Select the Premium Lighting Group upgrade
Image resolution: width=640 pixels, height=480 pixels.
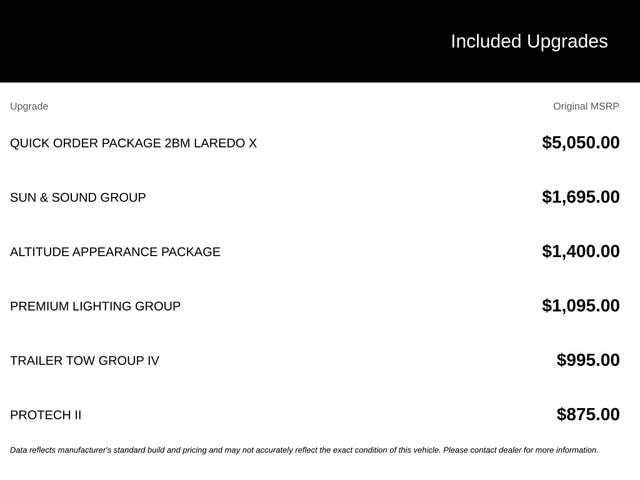(x=95, y=306)
